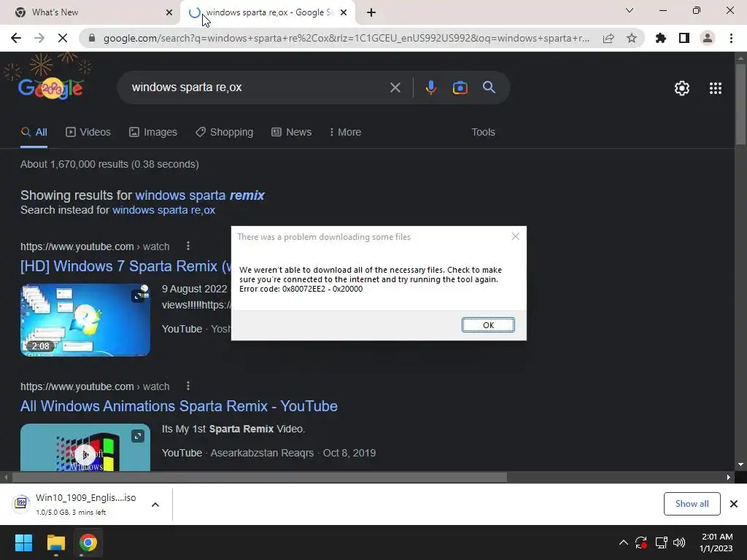747x560 pixels.
Task: Open the search Tools options
Action: pyautogui.click(x=483, y=133)
